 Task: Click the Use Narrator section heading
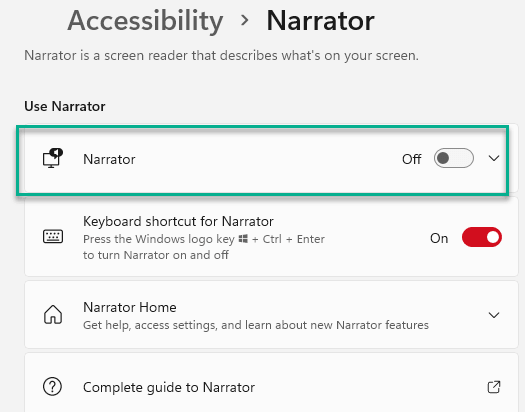65,106
